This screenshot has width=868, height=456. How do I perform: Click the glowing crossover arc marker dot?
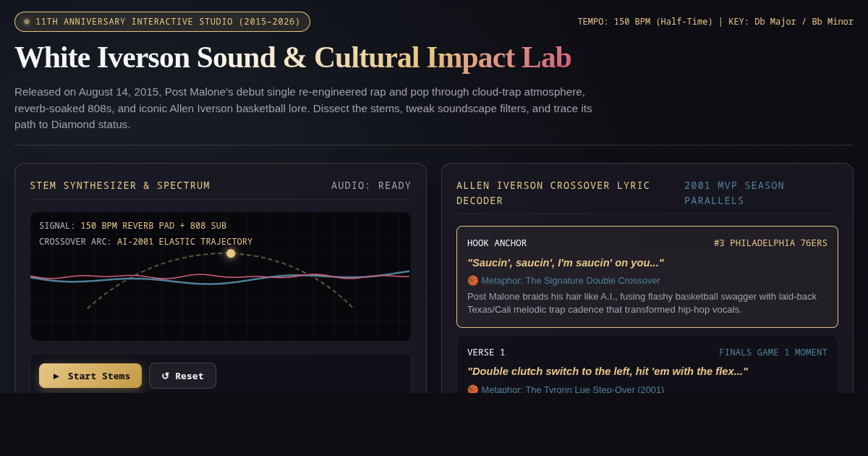[231, 253]
